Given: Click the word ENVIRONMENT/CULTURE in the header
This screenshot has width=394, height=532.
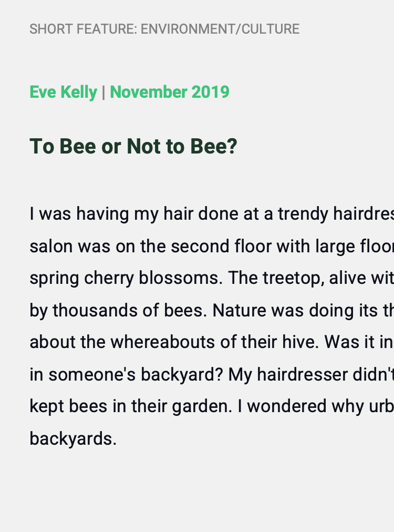Looking at the screenshot, I should pos(220,29).
